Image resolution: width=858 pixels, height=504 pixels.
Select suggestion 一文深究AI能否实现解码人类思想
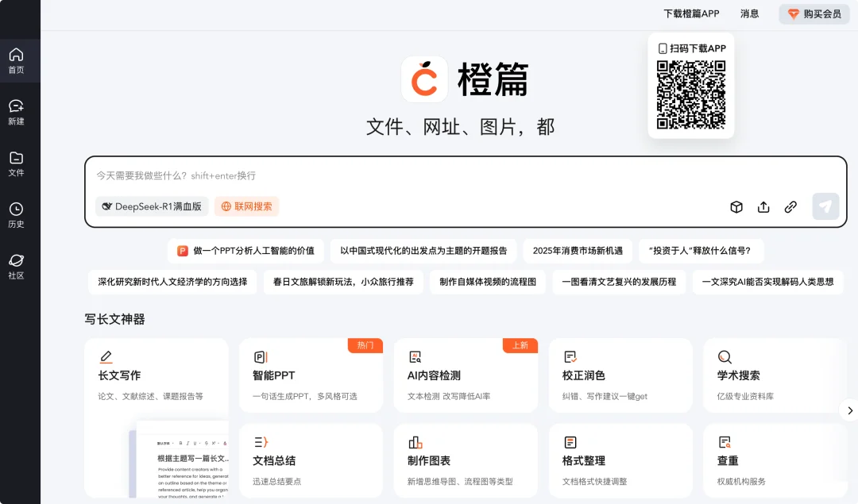(767, 282)
